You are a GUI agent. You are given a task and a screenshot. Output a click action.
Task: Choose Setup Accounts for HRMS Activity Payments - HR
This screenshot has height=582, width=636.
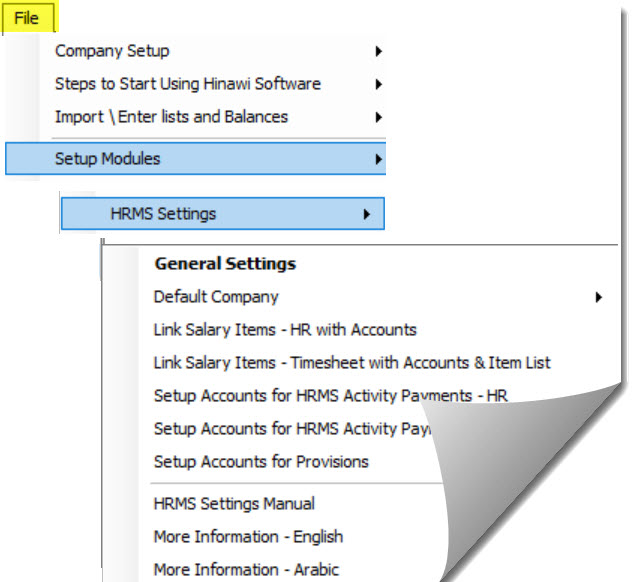pyautogui.click(x=331, y=395)
